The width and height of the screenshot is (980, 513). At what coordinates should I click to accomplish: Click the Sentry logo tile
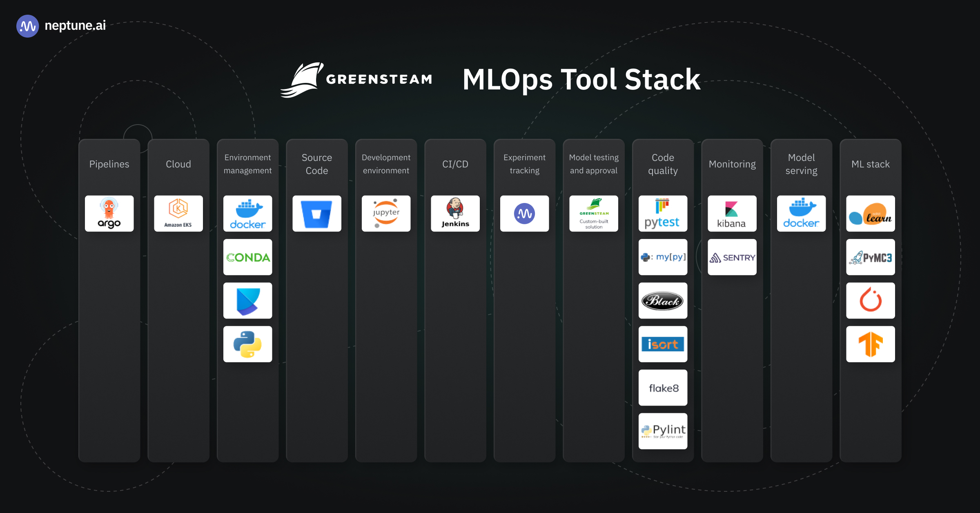point(732,257)
